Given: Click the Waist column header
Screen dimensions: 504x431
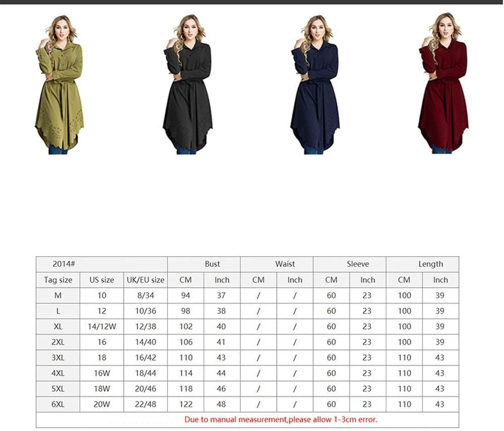Looking at the screenshot, I should click(285, 264).
